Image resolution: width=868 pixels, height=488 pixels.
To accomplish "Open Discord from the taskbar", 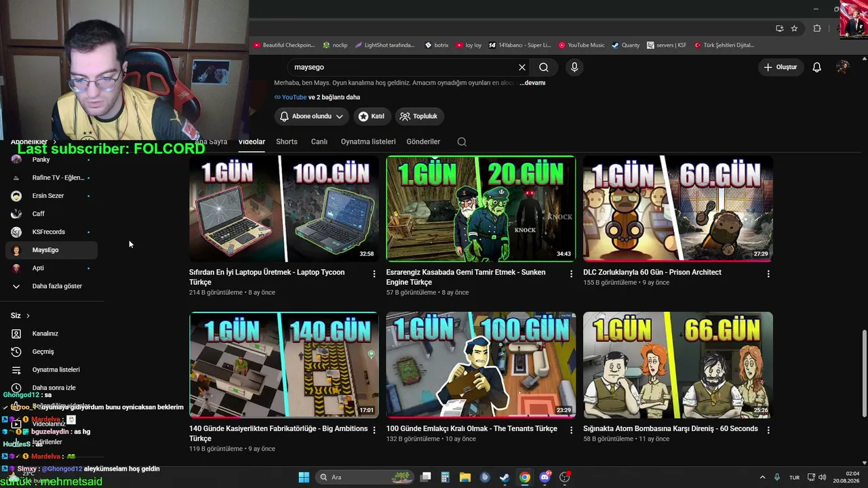I will (545, 477).
